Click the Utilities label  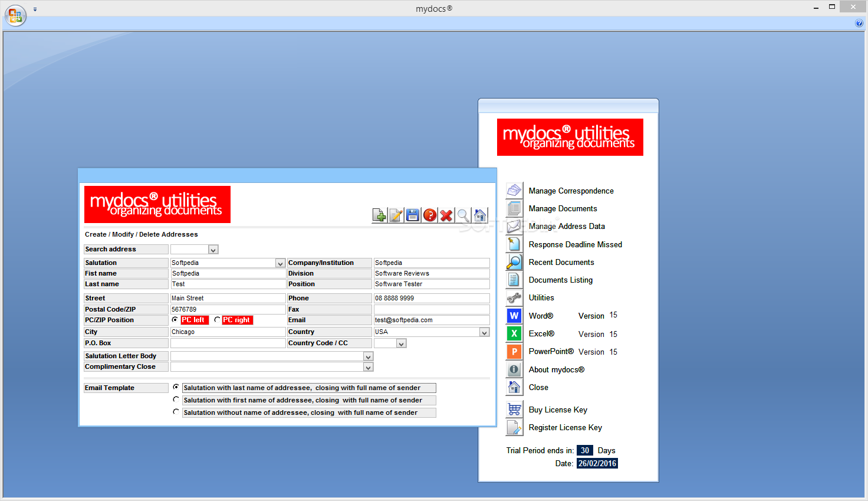541,297
